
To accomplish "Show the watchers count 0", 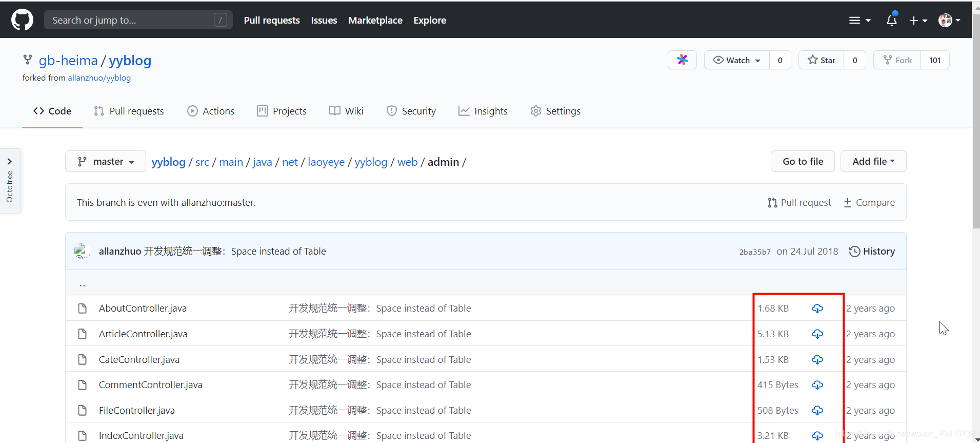I will coord(780,60).
